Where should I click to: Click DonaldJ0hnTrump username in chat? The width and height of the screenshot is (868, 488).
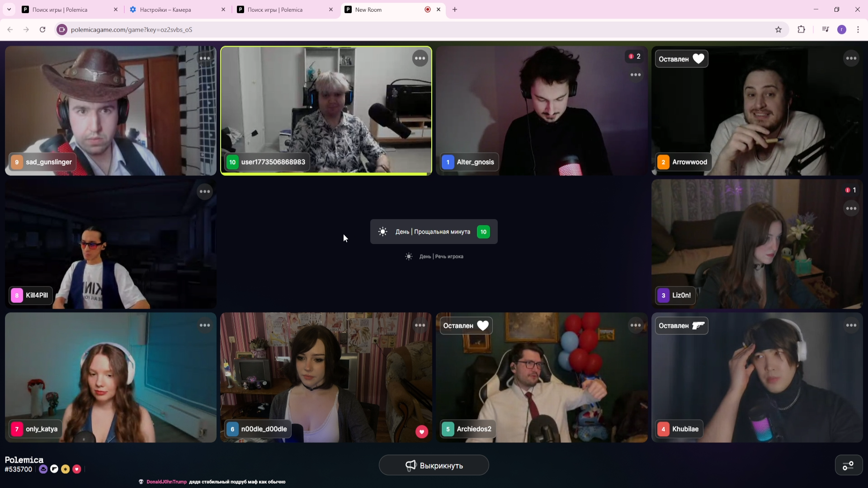166,482
